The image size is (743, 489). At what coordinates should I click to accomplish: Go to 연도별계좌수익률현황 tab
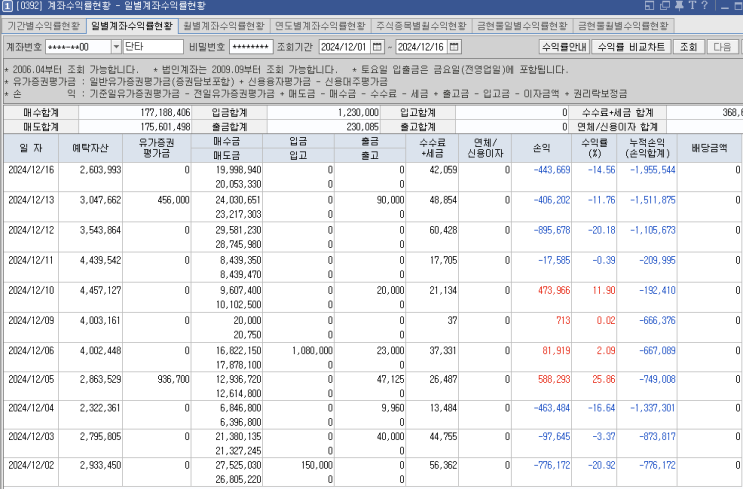point(320,26)
